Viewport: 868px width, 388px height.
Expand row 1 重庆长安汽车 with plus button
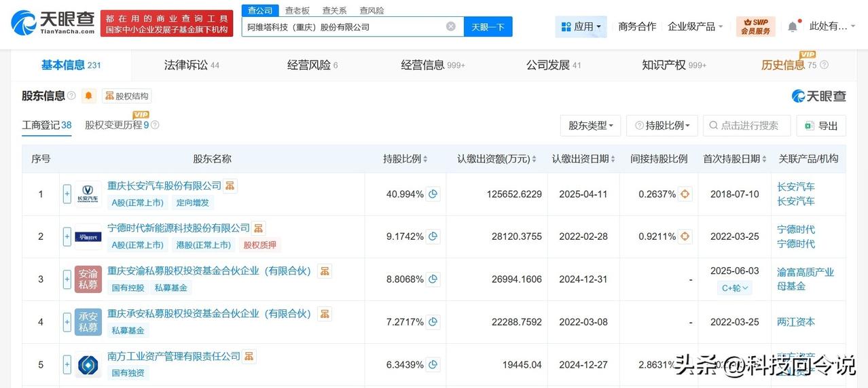click(67, 194)
